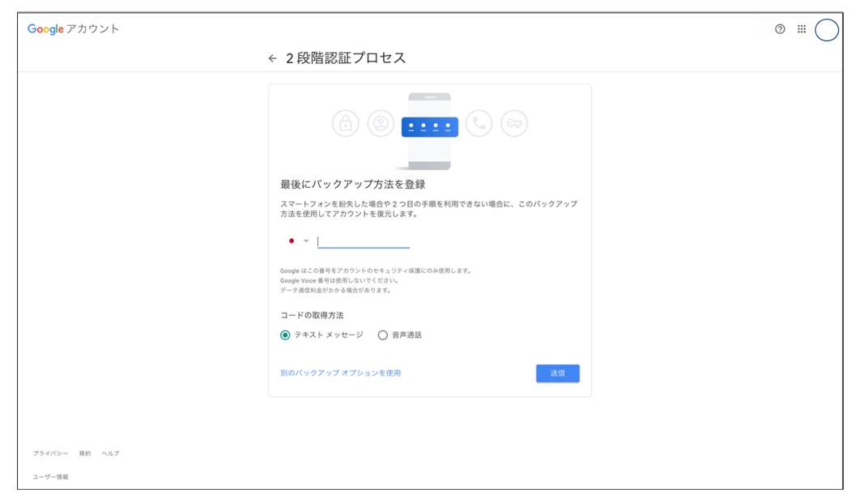Click 別のバックアップ オプションを使用 link
The height and width of the screenshot is (498, 868).
point(340,373)
